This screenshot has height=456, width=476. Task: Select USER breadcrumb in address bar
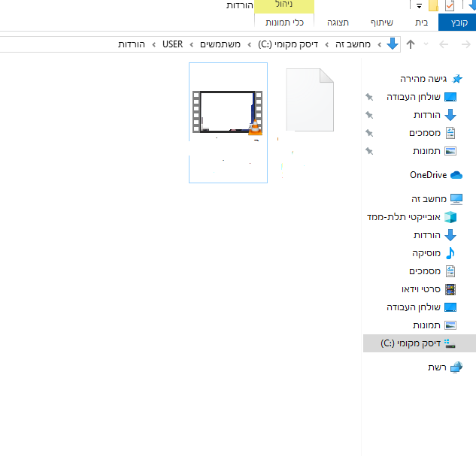point(172,44)
